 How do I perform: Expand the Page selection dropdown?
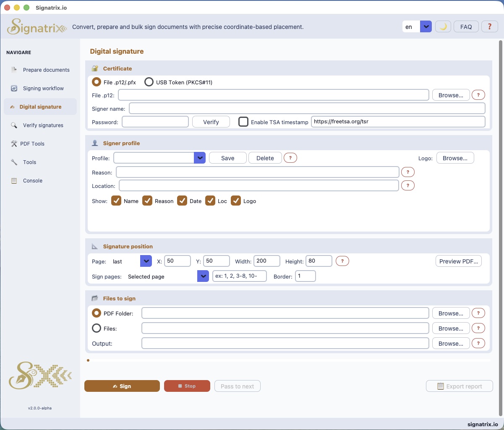[146, 261]
